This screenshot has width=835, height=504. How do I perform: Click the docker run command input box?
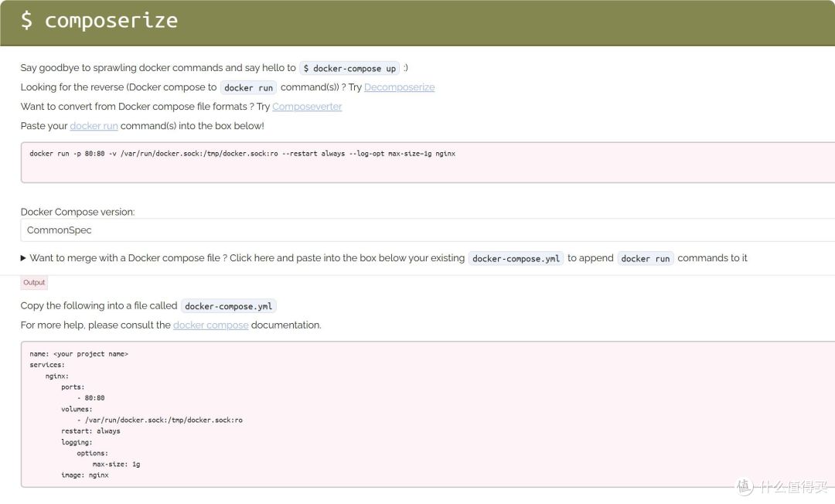point(428,162)
